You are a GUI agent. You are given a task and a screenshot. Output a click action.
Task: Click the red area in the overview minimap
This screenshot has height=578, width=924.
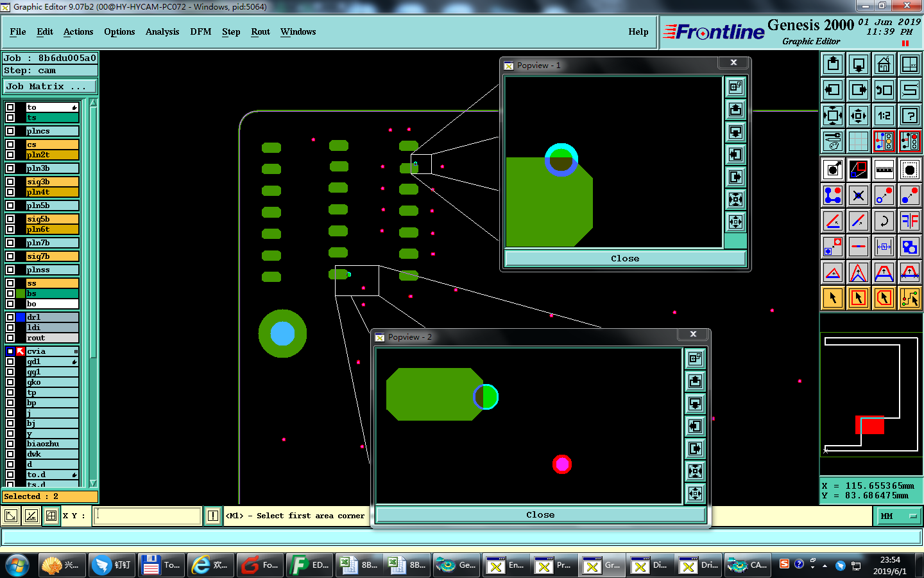tap(870, 425)
